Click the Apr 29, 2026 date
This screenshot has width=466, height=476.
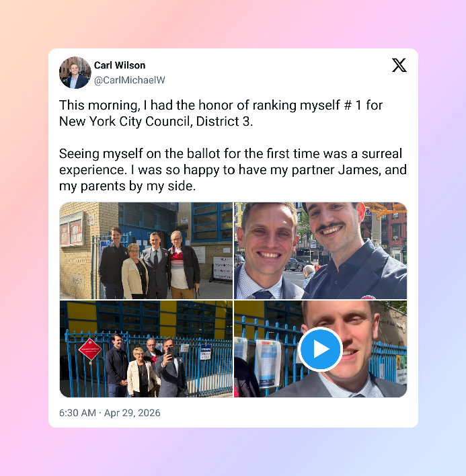(132, 413)
